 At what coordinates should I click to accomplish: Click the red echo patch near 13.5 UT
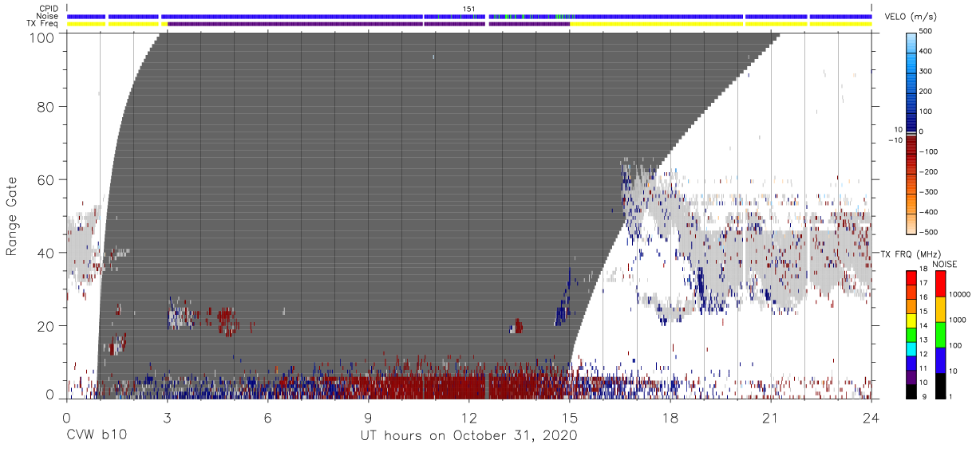518,326
